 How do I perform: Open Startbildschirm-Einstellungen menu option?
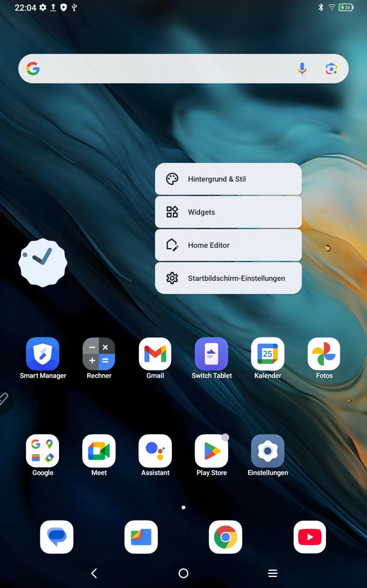228,278
